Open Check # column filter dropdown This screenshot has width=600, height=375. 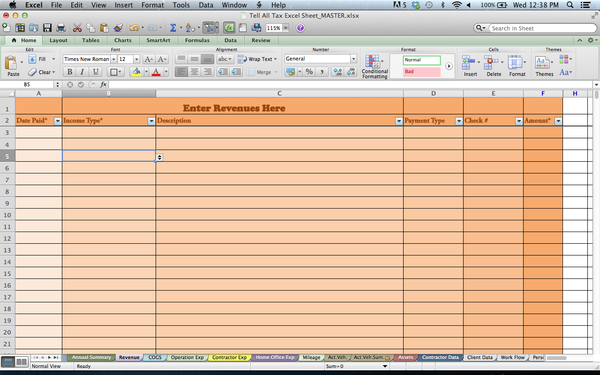[518, 121]
